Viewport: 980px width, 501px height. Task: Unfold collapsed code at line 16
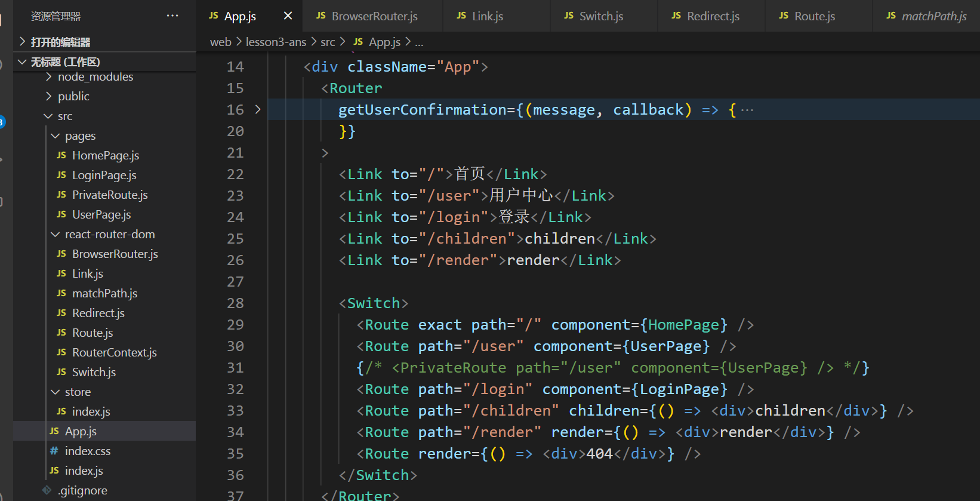[x=258, y=110]
